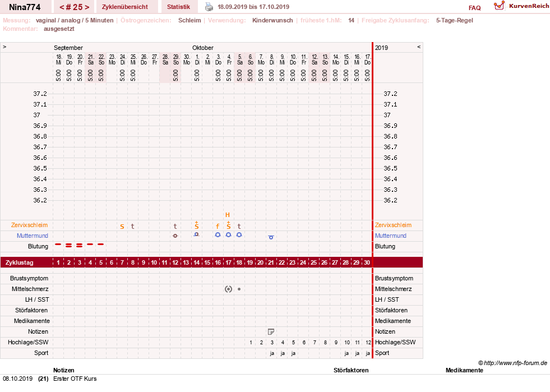Click the Mittelschmerz small dot on day 18
The height and width of the screenshot is (392, 550).
(239, 289)
